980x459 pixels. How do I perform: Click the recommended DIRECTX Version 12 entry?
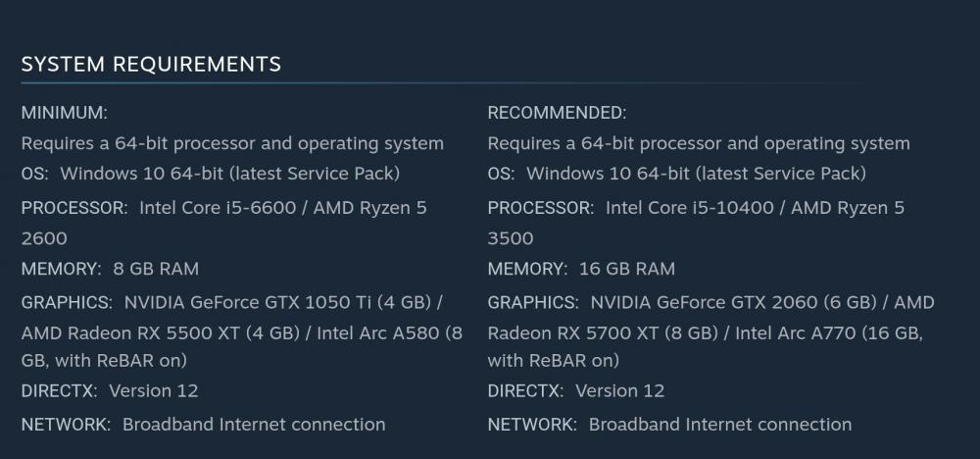click(619, 390)
